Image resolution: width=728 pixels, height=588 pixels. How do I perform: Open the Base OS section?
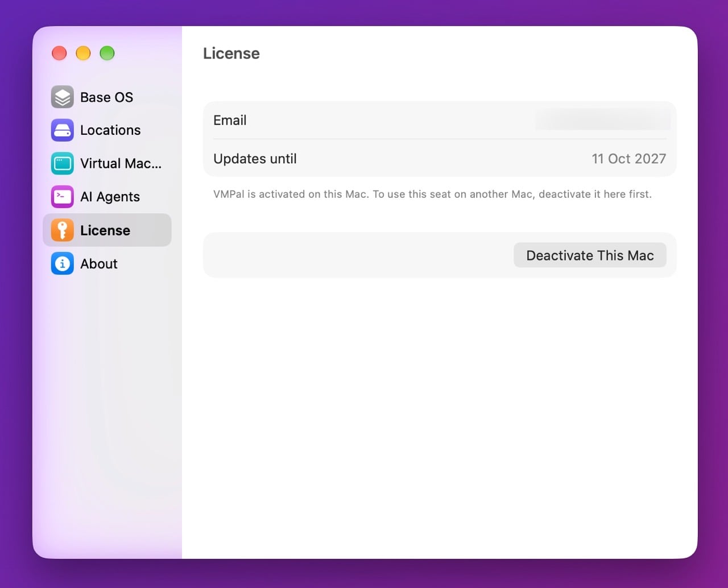(107, 97)
